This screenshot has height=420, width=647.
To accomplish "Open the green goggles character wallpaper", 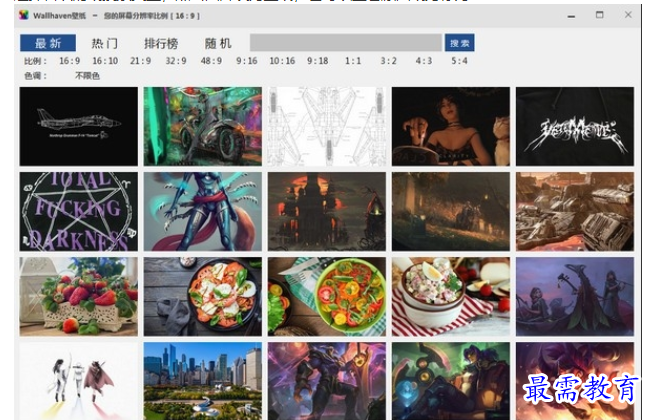I will coord(451,381).
